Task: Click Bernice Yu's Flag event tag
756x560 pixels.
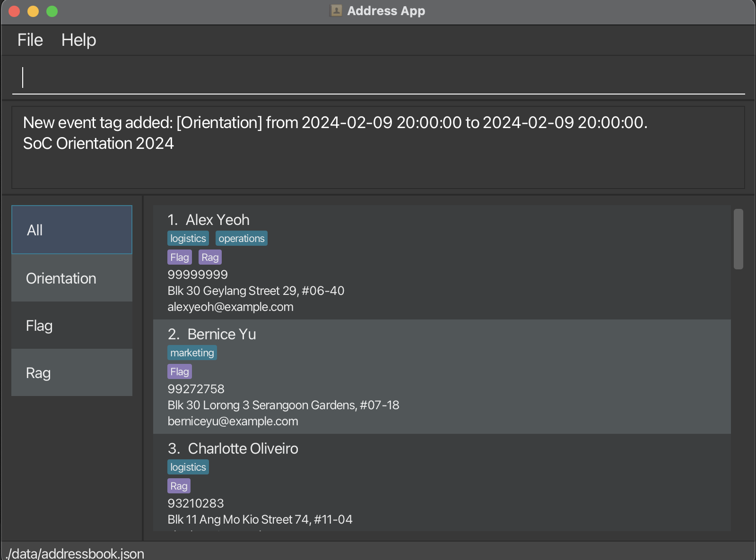Action: point(180,372)
